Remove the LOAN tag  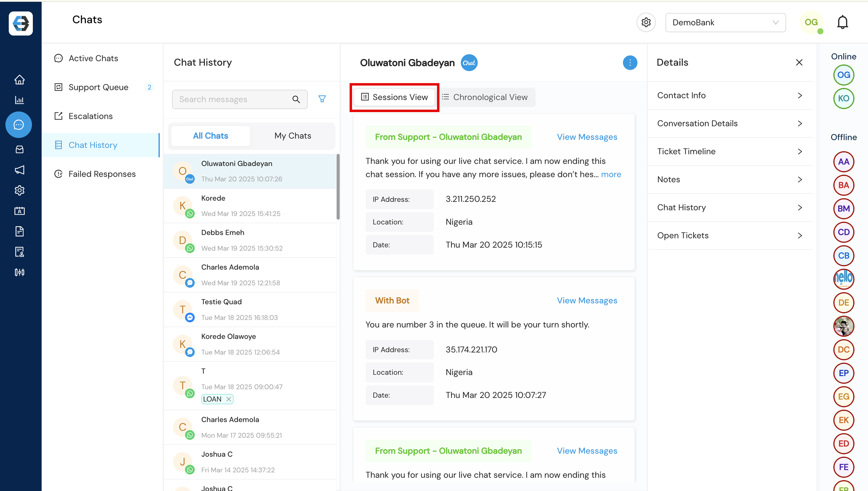coord(228,399)
